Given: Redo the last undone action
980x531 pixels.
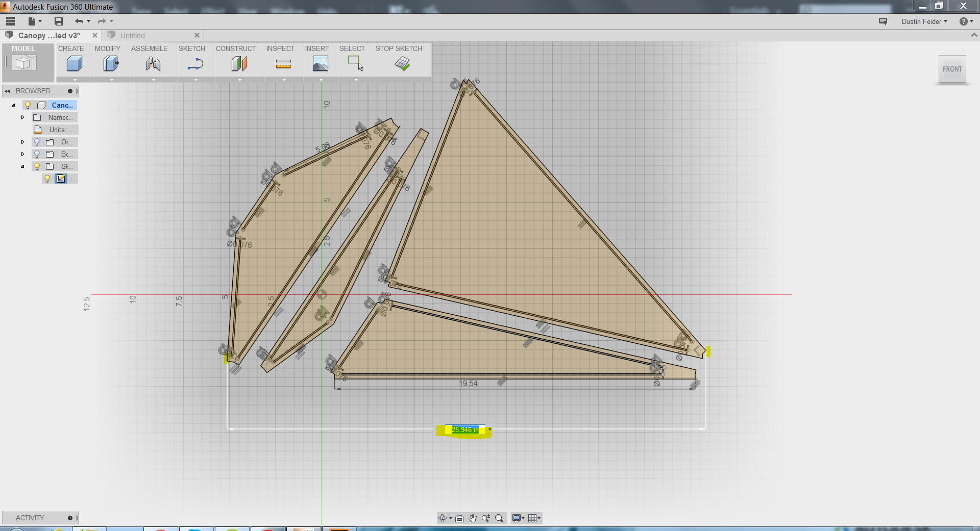Looking at the screenshot, I should (102, 21).
